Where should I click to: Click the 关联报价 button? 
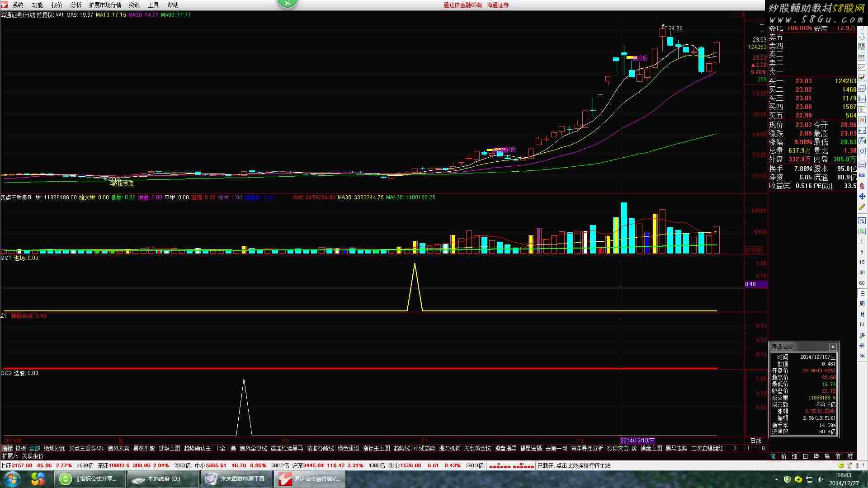pyautogui.click(x=33, y=456)
